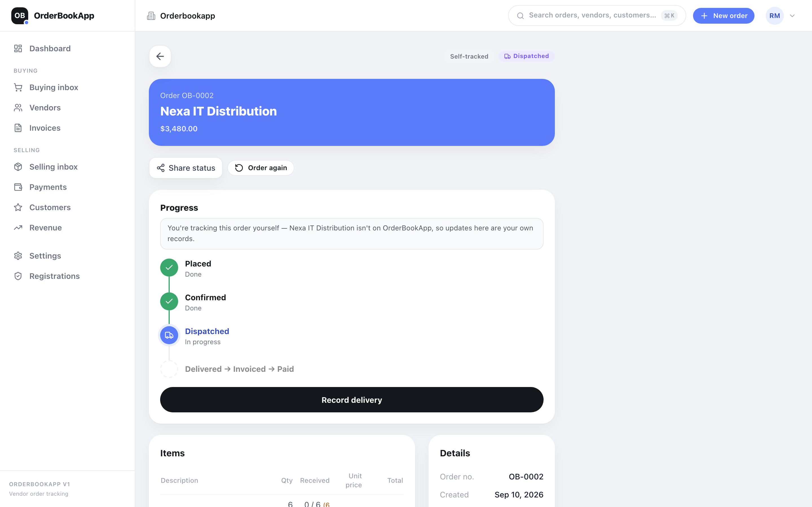812x507 pixels.
Task: Click the Order again button
Action: click(x=261, y=168)
